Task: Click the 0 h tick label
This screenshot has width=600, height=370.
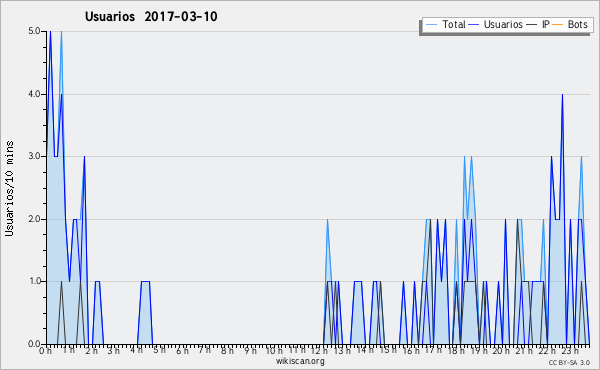Action: click(x=45, y=350)
